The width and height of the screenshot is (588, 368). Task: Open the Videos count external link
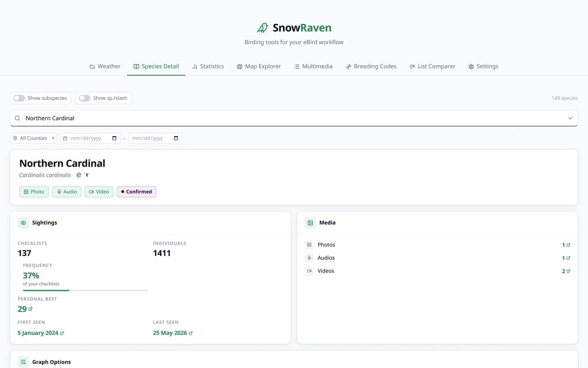(566, 271)
